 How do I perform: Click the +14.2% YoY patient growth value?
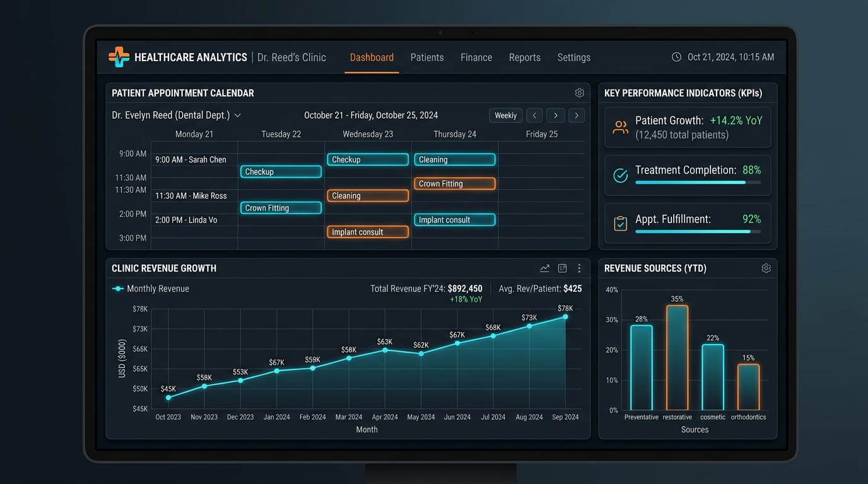(x=736, y=120)
